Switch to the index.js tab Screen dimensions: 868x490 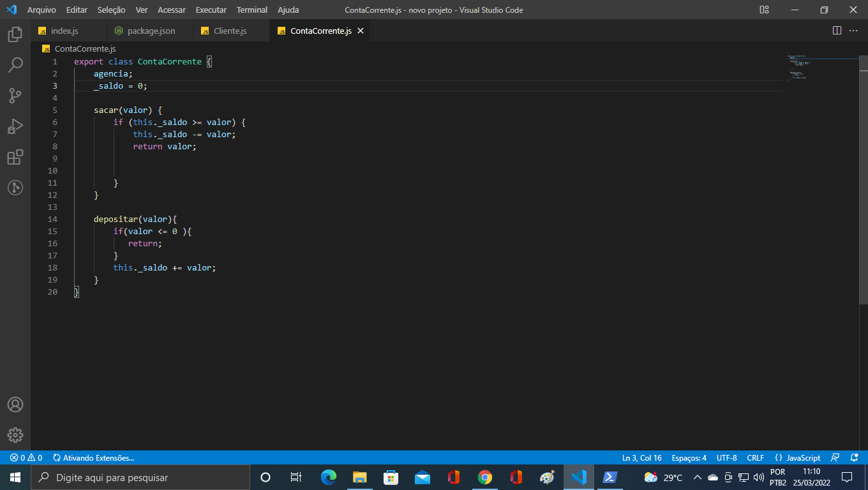pyautogui.click(x=68, y=31)
